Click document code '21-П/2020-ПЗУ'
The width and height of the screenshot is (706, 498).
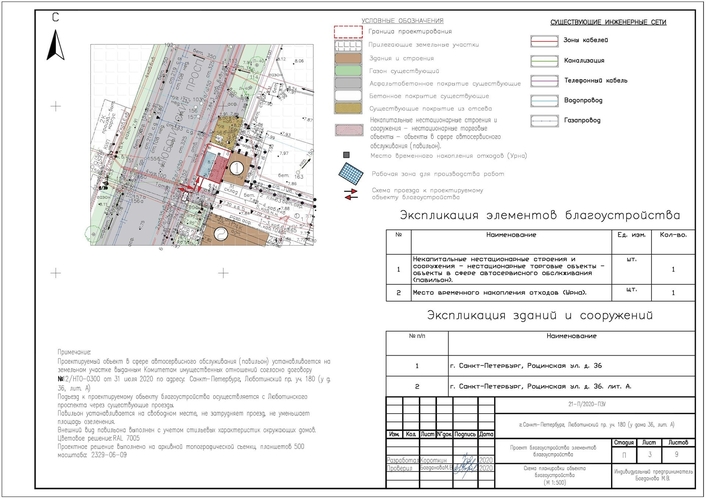pos(587,404)
